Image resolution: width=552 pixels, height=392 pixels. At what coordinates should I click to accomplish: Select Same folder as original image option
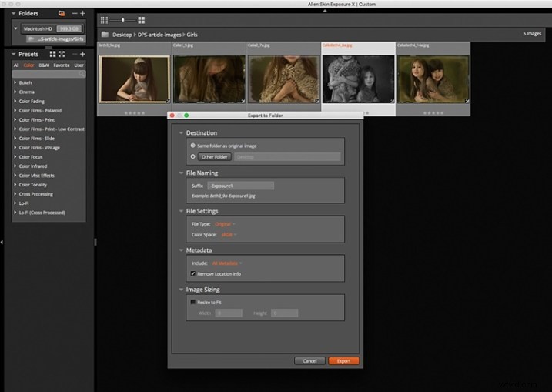(192, 145)
